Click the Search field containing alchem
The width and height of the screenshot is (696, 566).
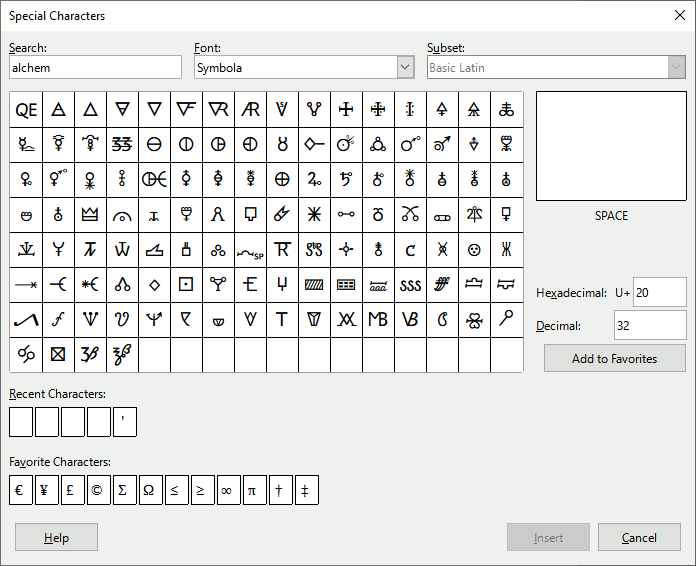tap(95, 67)
